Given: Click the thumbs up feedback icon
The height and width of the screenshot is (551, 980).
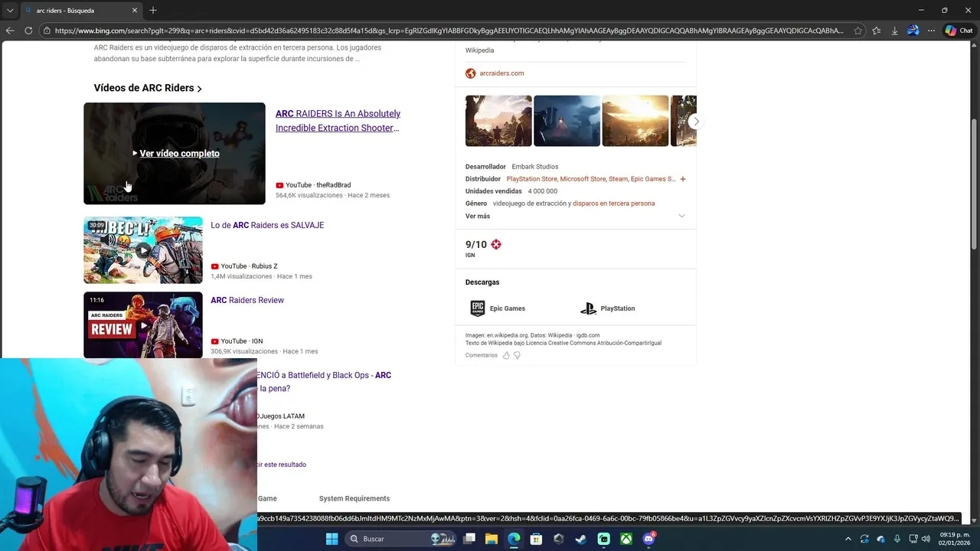Looking at the screenshot, I should 505,355.
